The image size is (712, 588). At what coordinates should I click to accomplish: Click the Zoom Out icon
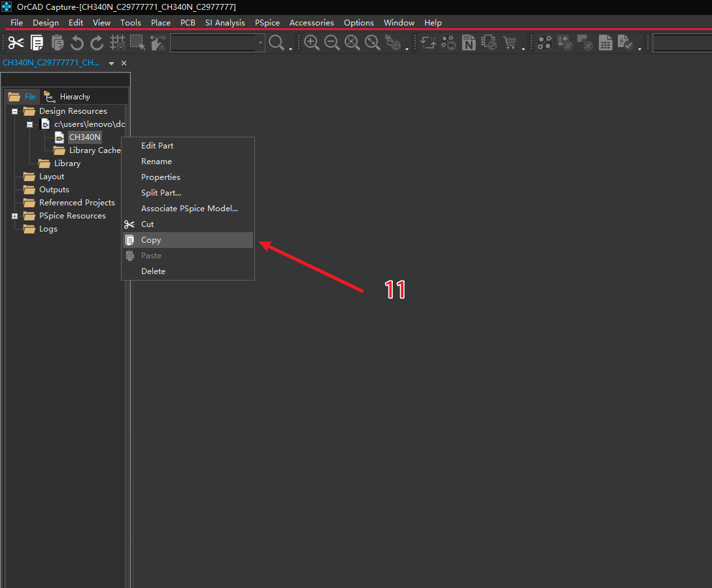point(332,43)
